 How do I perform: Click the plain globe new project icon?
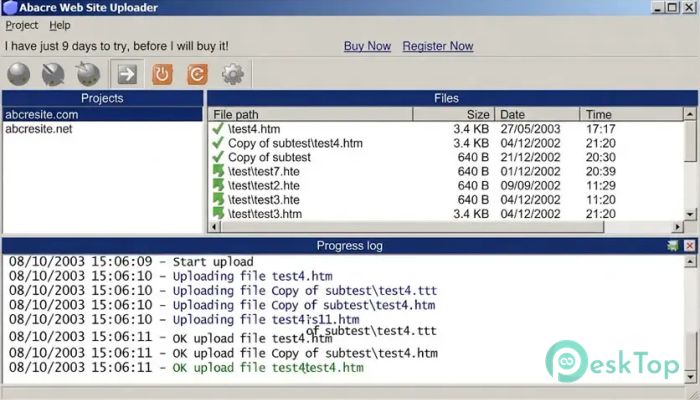click(19, 74)
